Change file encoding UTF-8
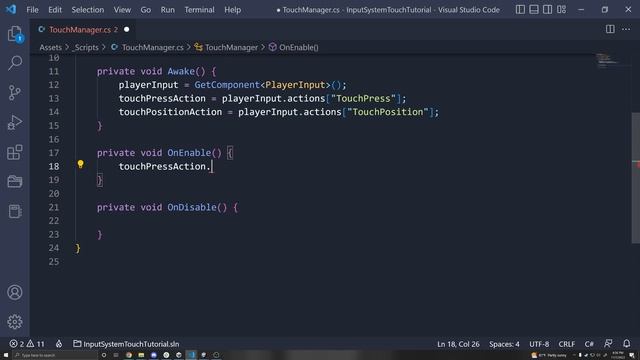The width and height of the screenshot is (640, 360). (539, 344)
